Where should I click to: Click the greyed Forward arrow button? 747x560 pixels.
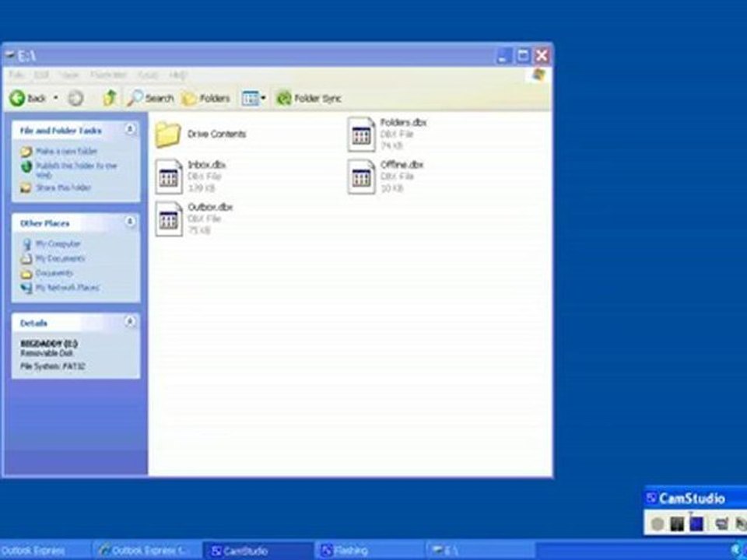[x=75, y=99]
